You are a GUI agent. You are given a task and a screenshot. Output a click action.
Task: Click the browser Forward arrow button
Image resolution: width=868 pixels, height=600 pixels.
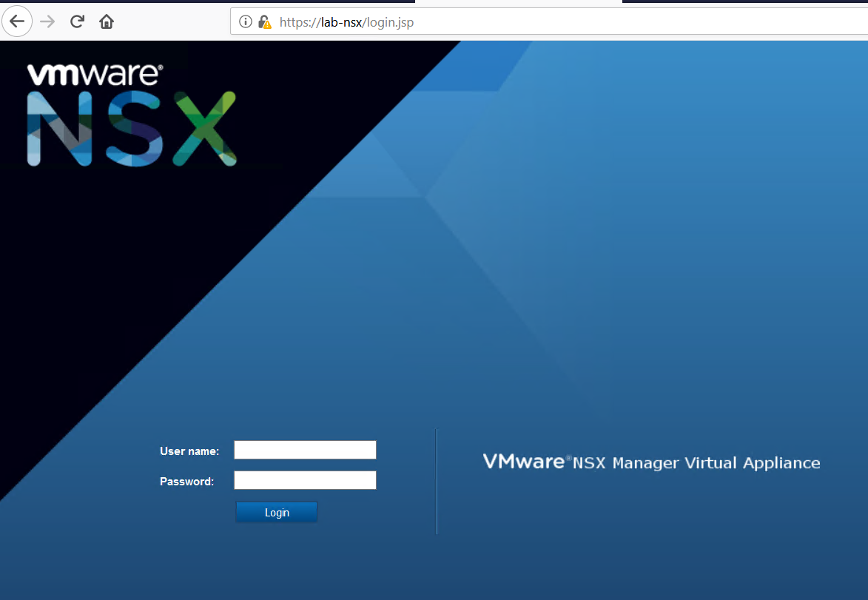point(47,21)
